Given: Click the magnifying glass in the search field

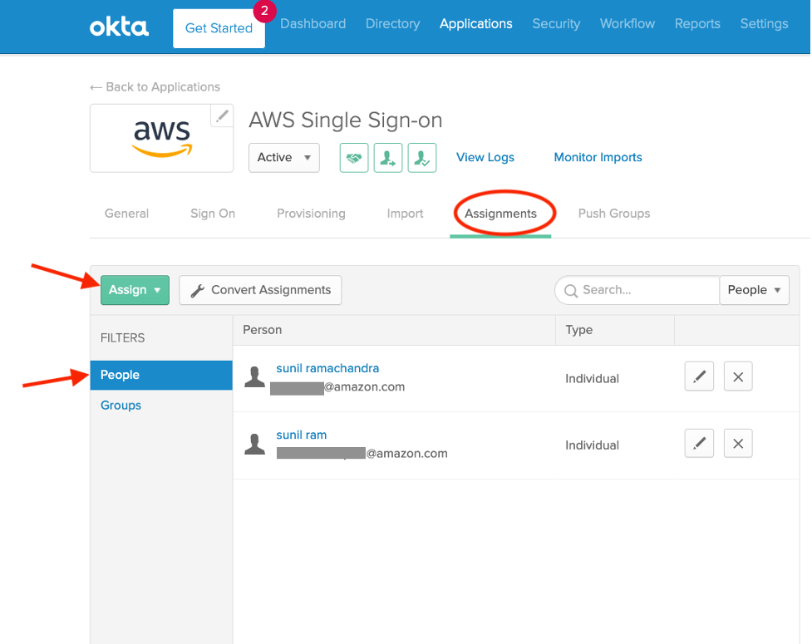Looking at the screenshot, I should (571, 290).
